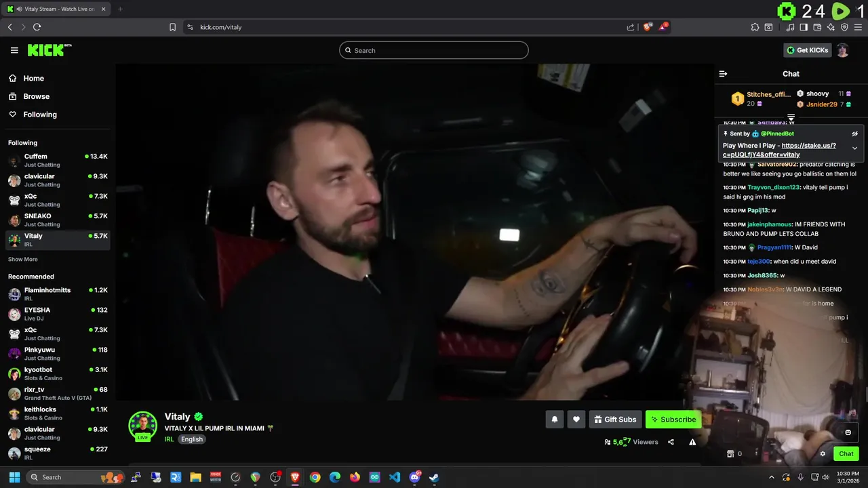The image size is (868, 488).
Task: Open the Brave Wallet icon
Action: (x=817, y=27)
